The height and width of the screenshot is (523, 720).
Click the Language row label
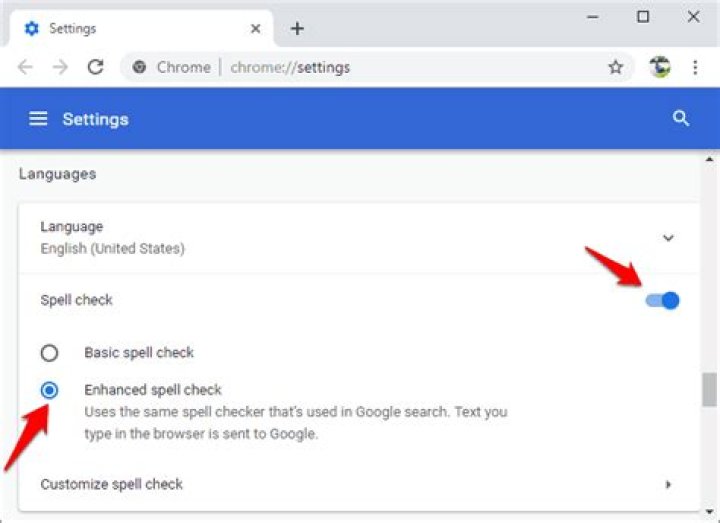pyautogui.click(x=72, y=226)
